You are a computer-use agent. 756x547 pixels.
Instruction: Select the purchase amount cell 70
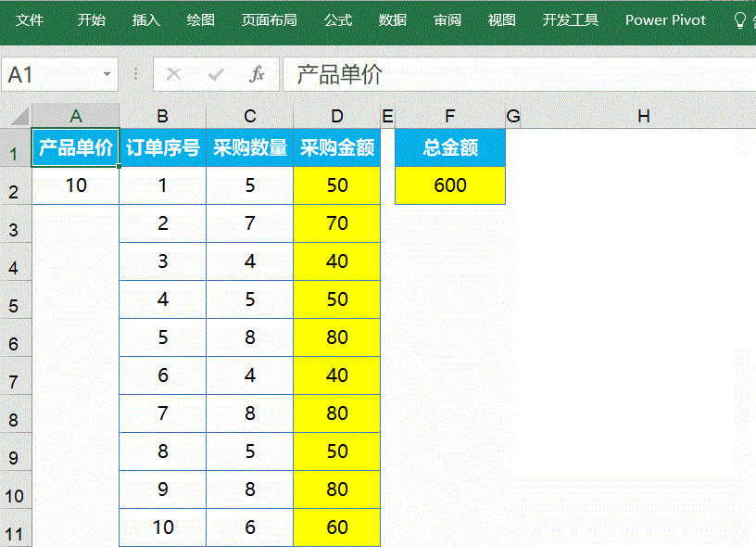point(337,223)
